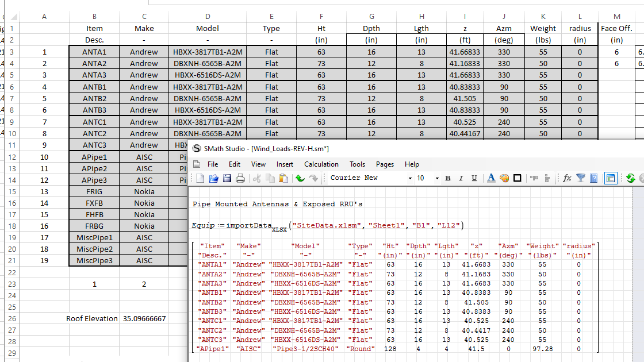The image size is (644, 362).
Task: Open file using the folder icon
Action: coord(213,178)
